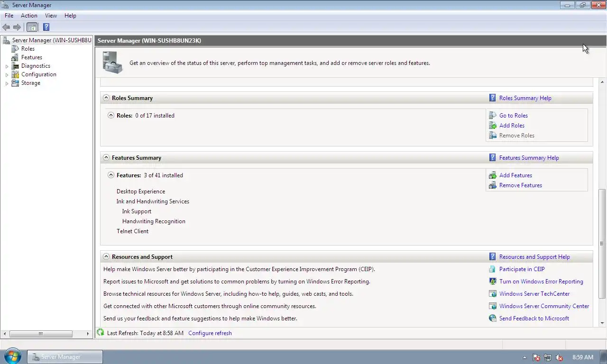Screen dimensions: 607x364
Task: Click the Add Features icon
Action: point(493,175)
